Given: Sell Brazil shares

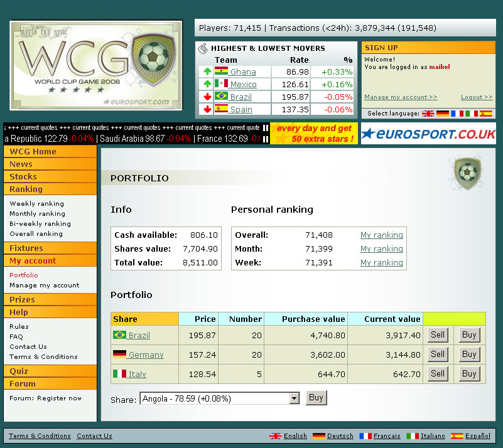Looking at the screenshot, I should pyautogui.click(x=438, y=335).
